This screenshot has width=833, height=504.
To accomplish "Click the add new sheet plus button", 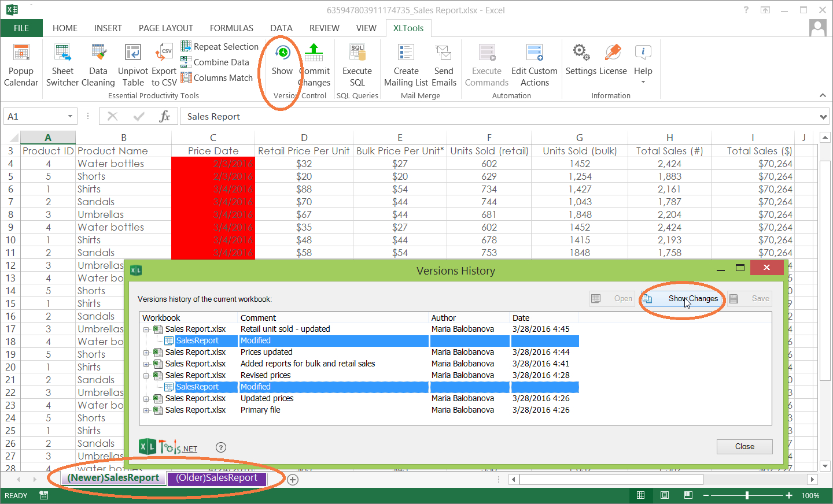I will [293, 479].
